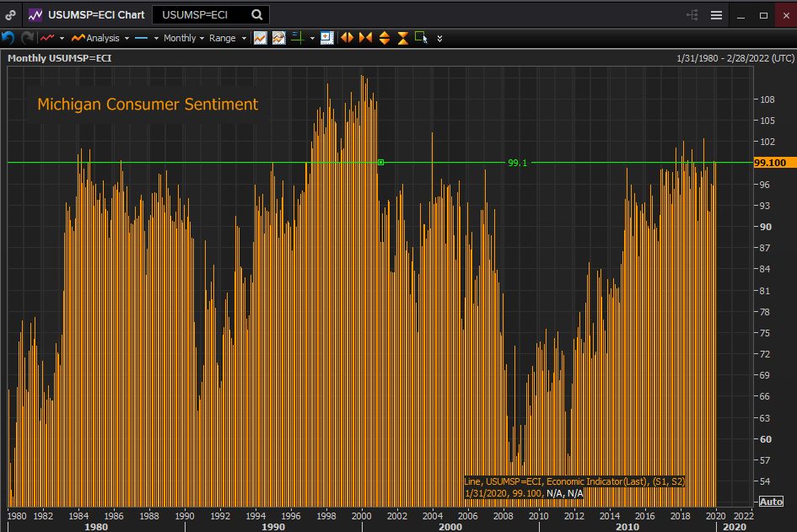Toggle the Auto scale button
Viewport: 797px width, 532px height.
(x=771, y=501)
